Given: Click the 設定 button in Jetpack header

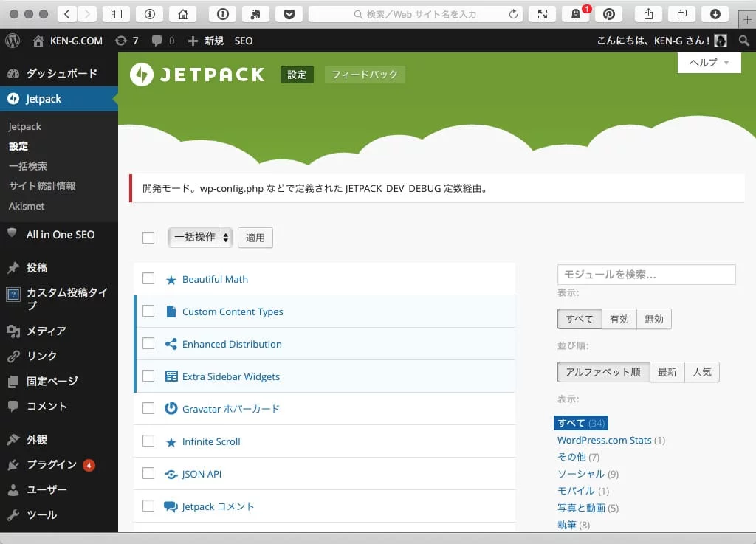Looking at the screenshot, I should click(297, 75).
